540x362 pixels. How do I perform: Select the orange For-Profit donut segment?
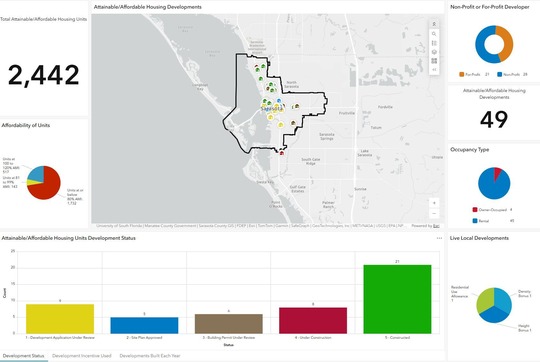[508, 43]
